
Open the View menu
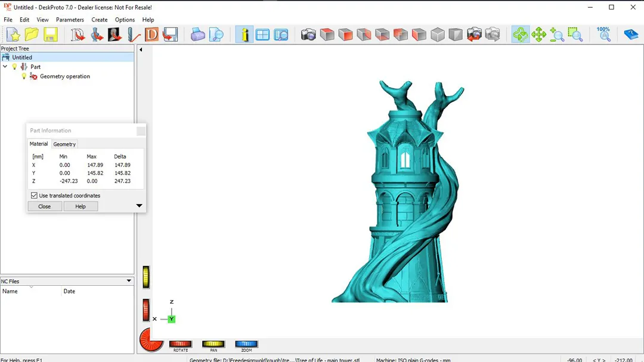42,20
